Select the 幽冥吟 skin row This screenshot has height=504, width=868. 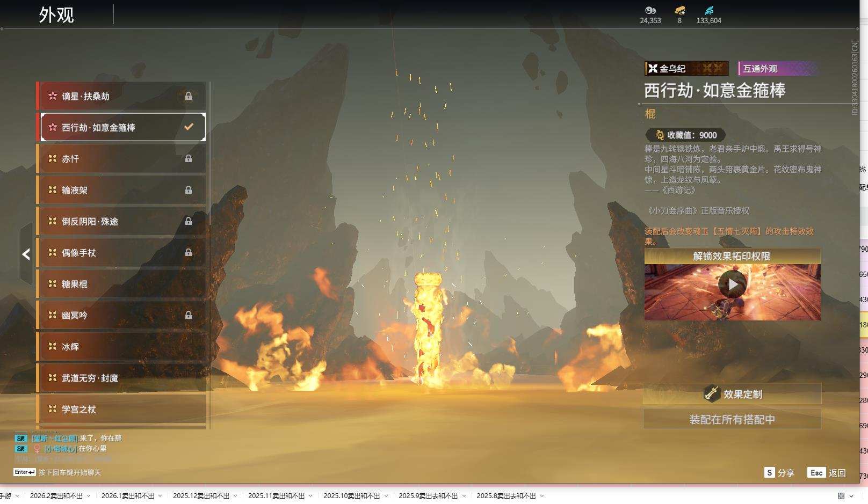click(121, 315)
